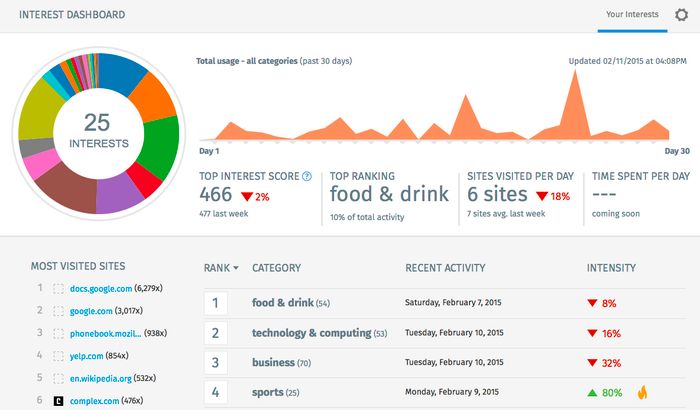Open the google.com site link
This screenshot has height=410, width=700.
(x=91, y=311)
